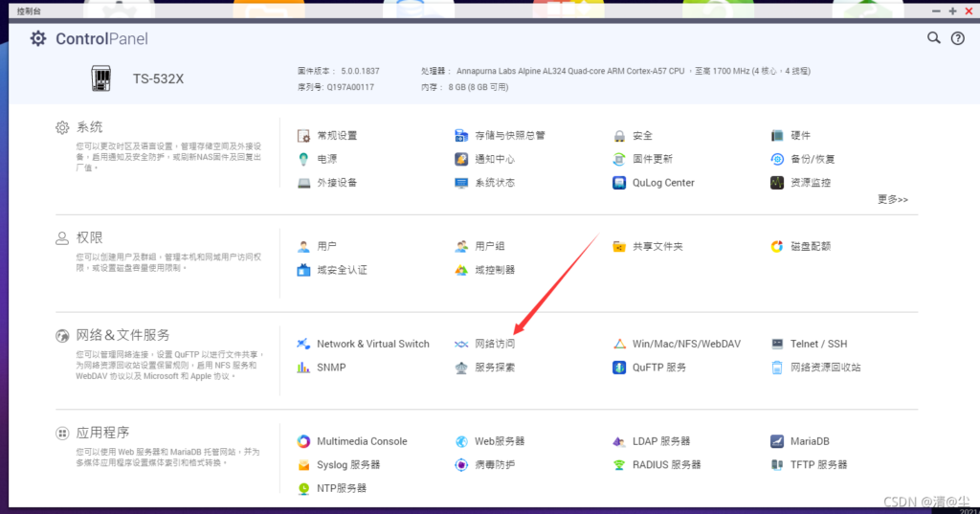Open the help question mark icon
Viewport: 980px width, 514px height.
pyautogui.click(x=957, y=38)
